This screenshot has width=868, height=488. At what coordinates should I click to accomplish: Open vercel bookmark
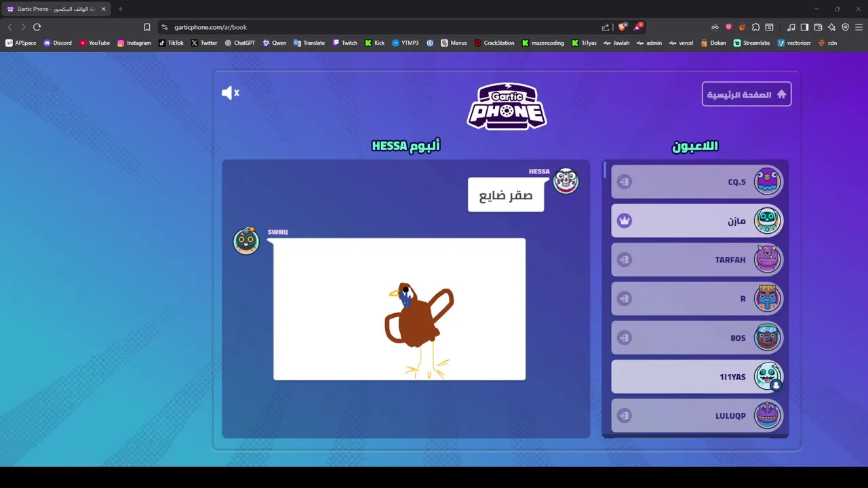tap(681, 43)
